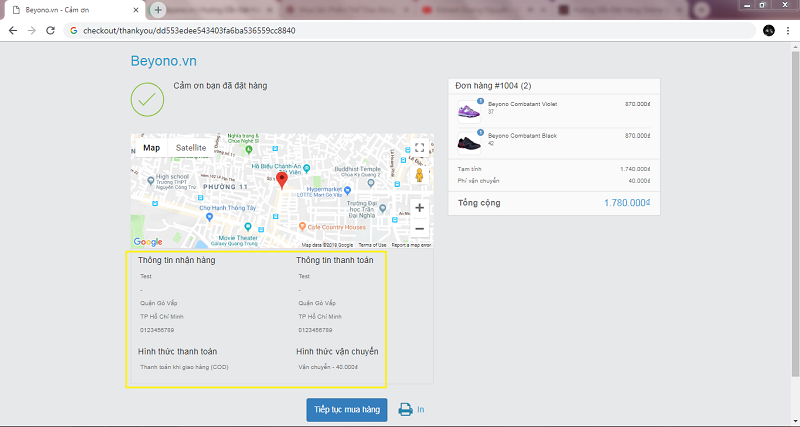Open a new browser tab with plus button

coord(158,10)
